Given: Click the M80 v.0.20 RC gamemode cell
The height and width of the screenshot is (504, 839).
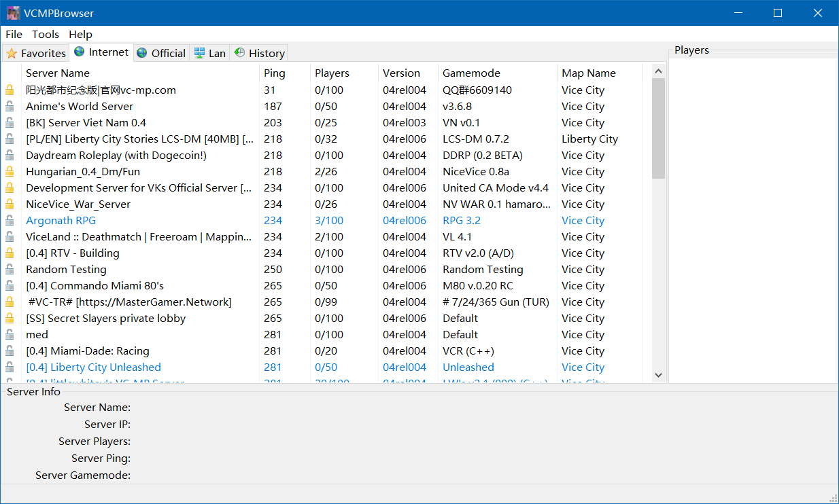Looking at the screenshot, I should pyautogui.click(x=478, y=285).
